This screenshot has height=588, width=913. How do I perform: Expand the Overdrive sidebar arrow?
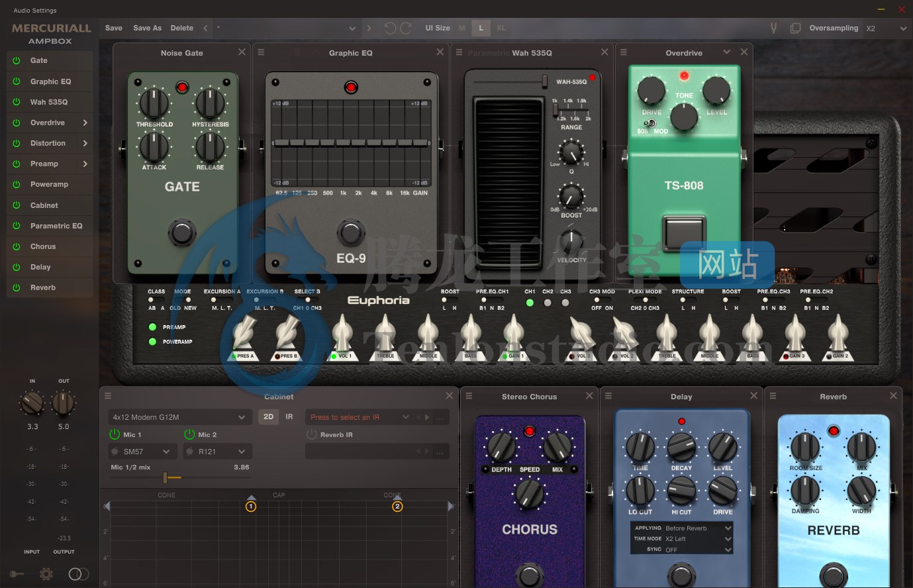[x=85, y=122]
